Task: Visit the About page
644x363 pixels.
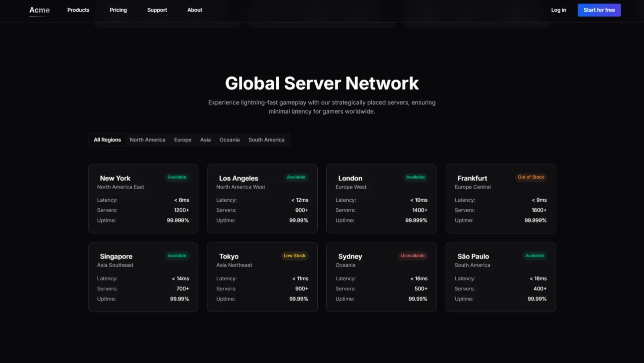Action: pos(194,10)
